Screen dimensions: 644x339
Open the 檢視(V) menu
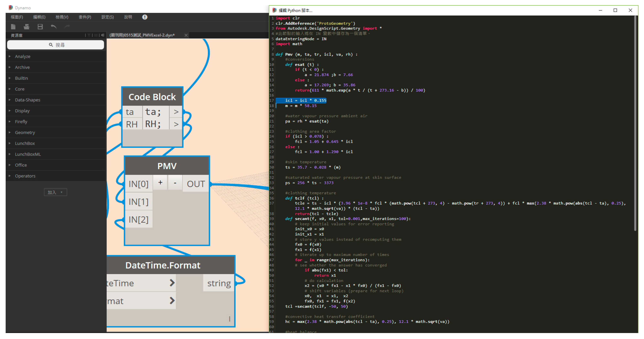tap(62, 17)
